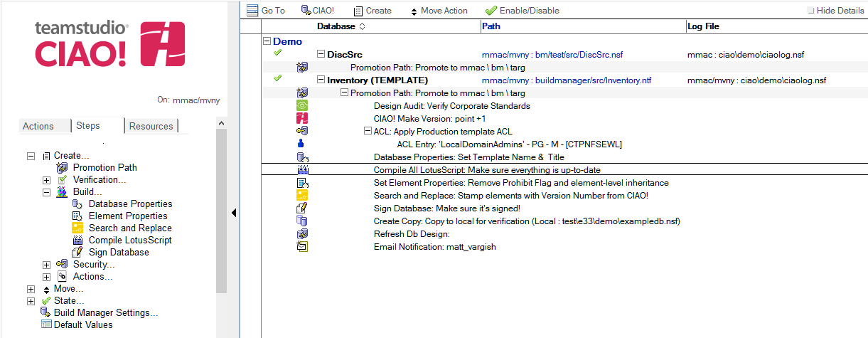Click the Set Element Properties step icon

point(302,183)
